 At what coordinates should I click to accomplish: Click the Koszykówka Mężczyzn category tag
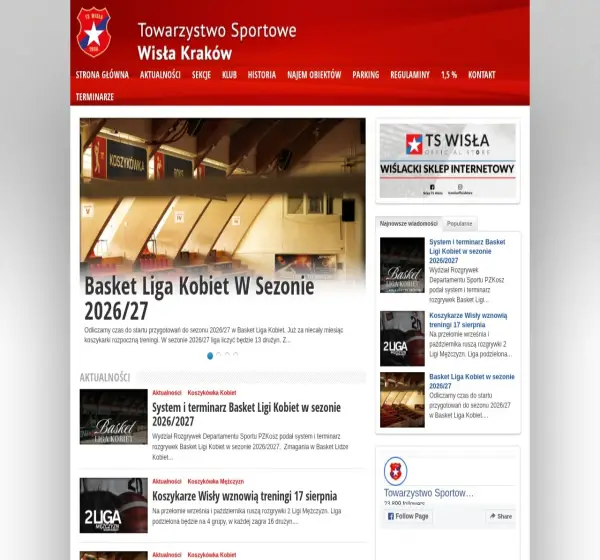[216, 482]
